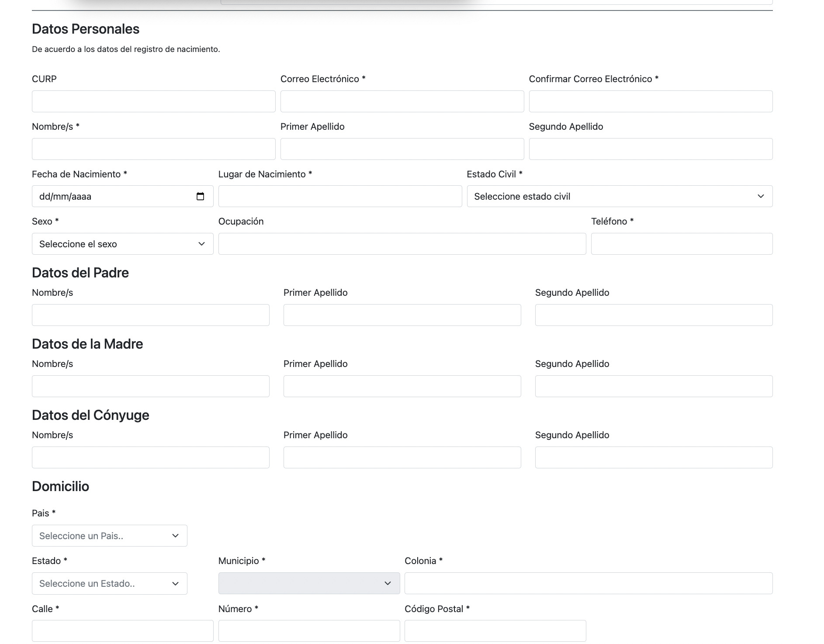Screen dimensions: 824x644
Task: Click the Número address field
Action: 309,631
